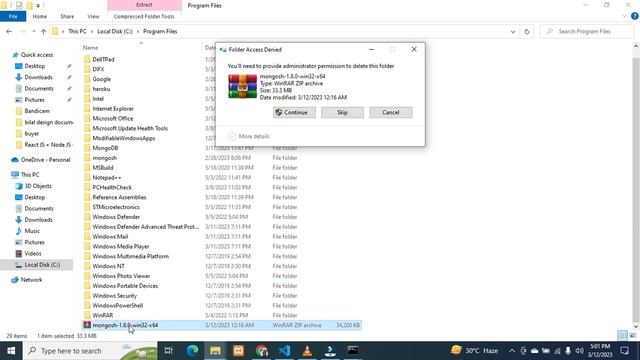Viewport: 640px width, 360px height.
Task: Select the Extract contextual tab
Action: click(144, 5)
